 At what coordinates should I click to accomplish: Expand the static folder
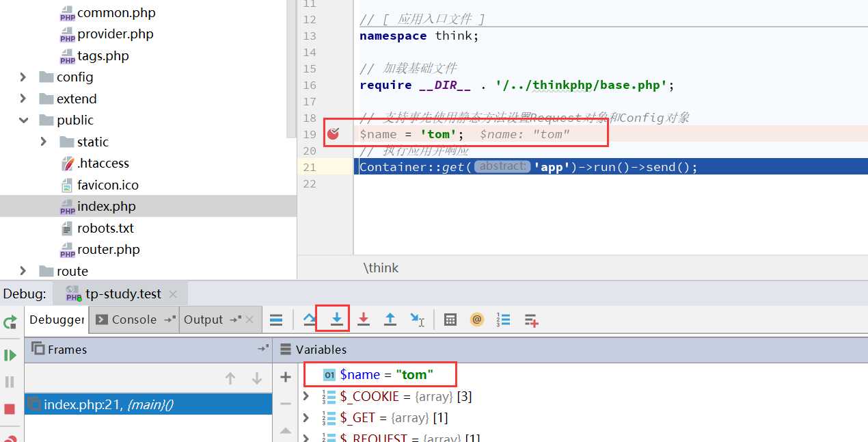tap(44, 142)
